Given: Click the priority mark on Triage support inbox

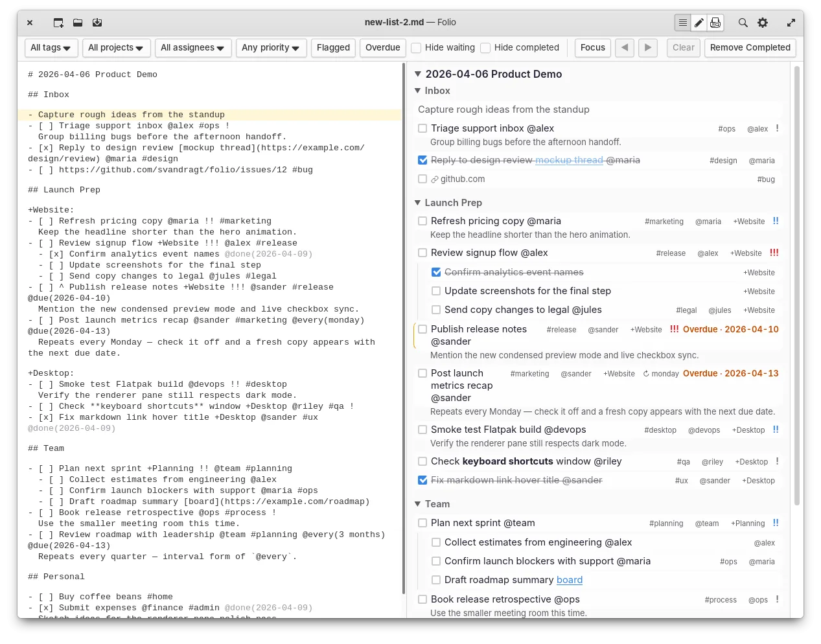Looking at the screenshot, I should tap(778, 128).
